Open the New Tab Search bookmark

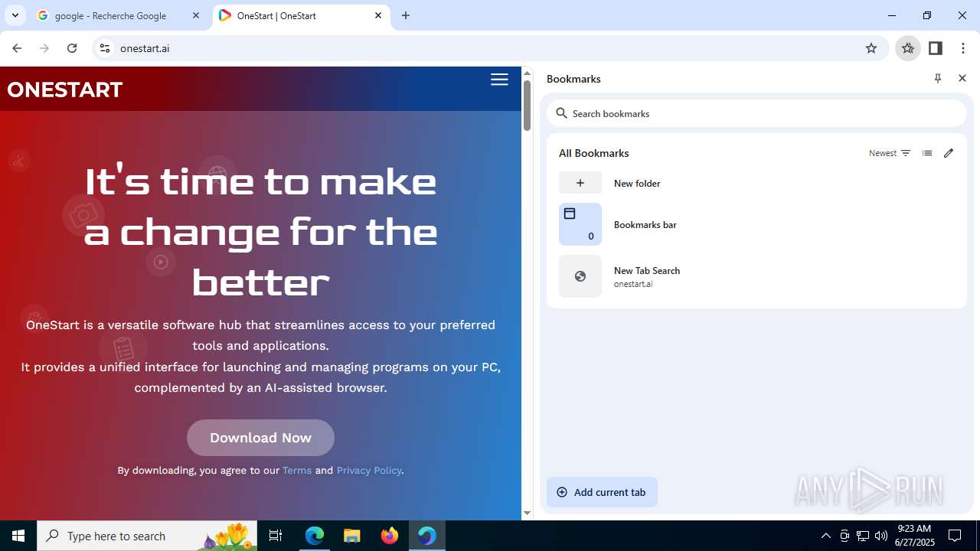pos(756,276)
